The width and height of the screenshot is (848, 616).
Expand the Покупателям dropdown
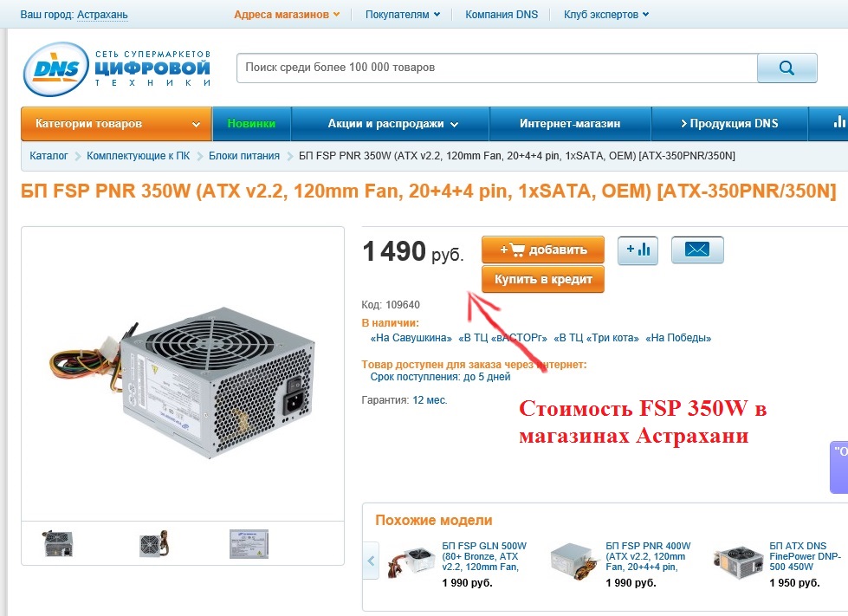(403, 15)
